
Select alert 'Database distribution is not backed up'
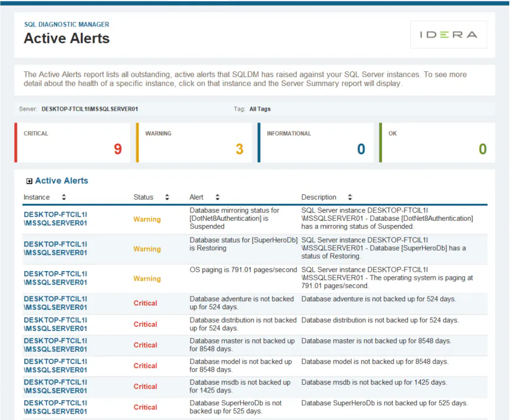243,324
